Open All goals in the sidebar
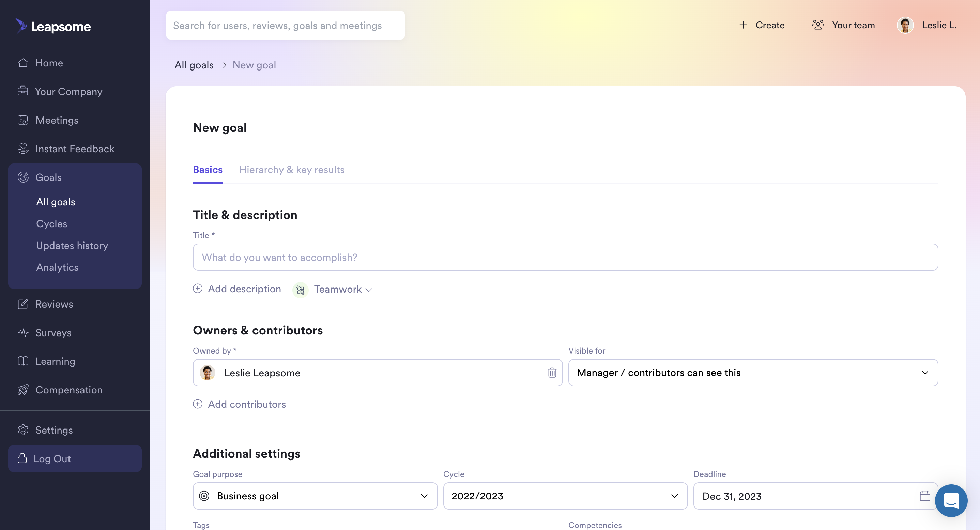The image size is (980, 530). point(56,202)
